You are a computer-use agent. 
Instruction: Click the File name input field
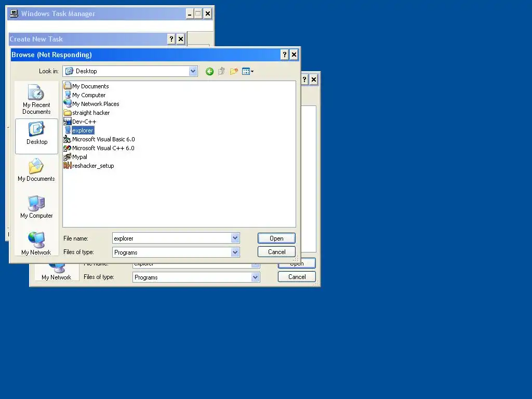(x=171, y=238)
